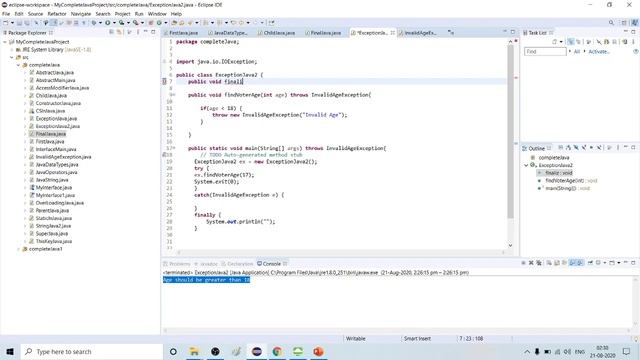
Task: Maximize the editor area icon
Action: (x=513, y=32)
